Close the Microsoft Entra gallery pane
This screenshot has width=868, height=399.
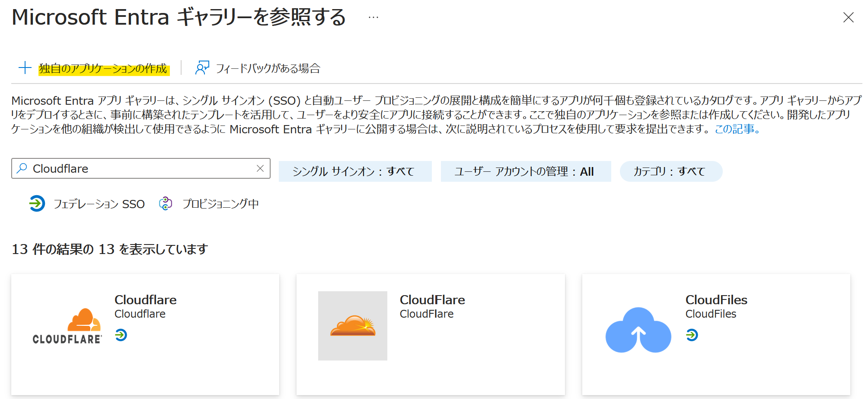click(x=848, y=17)
